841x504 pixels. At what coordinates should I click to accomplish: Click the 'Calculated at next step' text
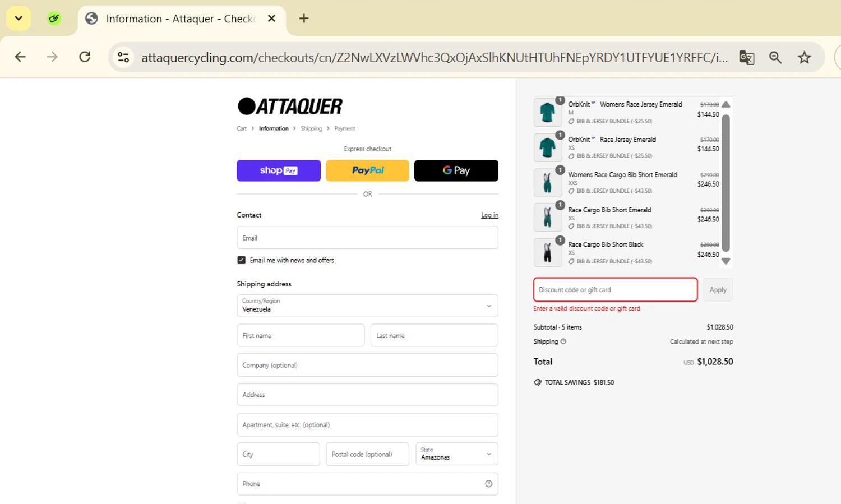coord(701,341)
